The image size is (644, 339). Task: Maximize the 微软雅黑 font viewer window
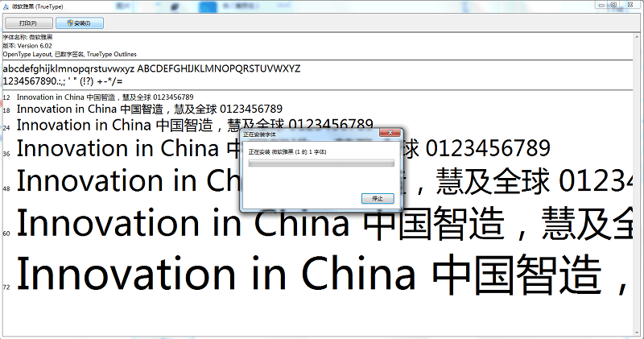[613, 5]
